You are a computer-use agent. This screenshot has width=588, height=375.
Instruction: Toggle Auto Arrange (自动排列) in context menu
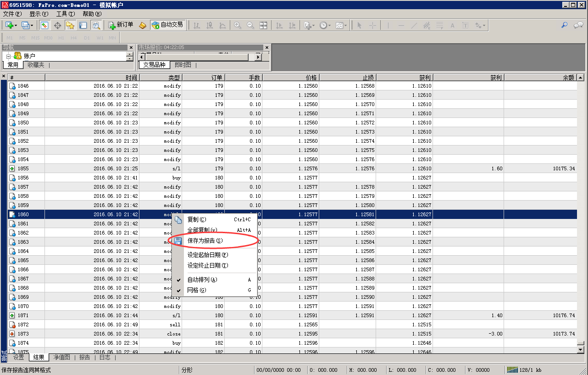[202, 280]
